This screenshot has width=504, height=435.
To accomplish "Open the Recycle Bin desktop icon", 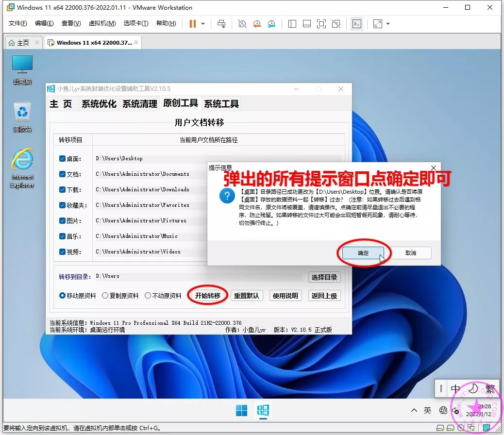I will [x=22, y=117].
